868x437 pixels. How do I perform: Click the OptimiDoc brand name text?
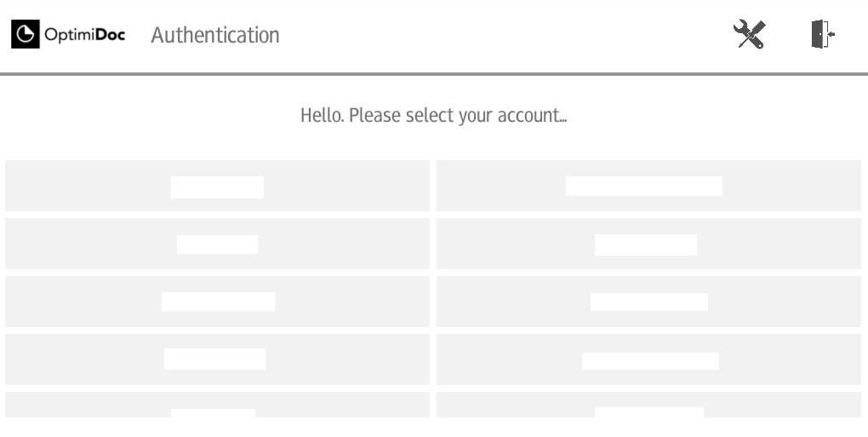85,35
